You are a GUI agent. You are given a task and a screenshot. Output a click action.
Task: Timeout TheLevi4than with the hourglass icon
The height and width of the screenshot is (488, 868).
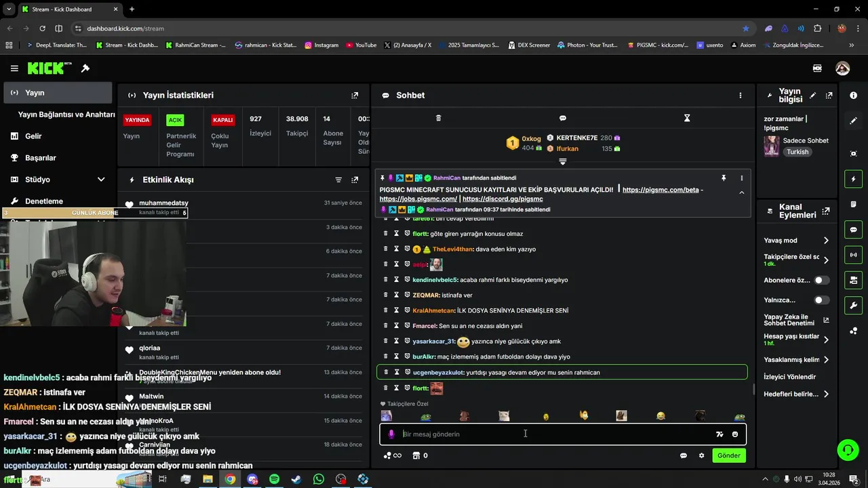[x=397, y=249]
